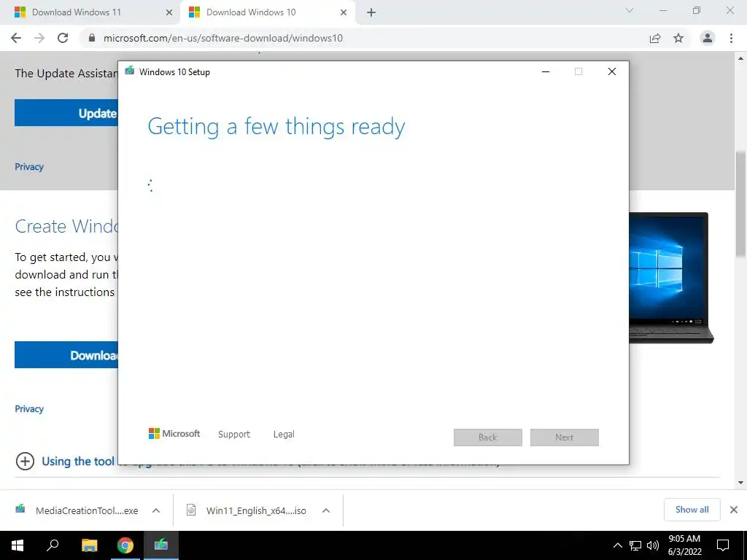Image resolution: width=747 pixels, height=560 pixels.
Task: Open the MediaCreationTool.exe download item
Action: tap(87, 510)
